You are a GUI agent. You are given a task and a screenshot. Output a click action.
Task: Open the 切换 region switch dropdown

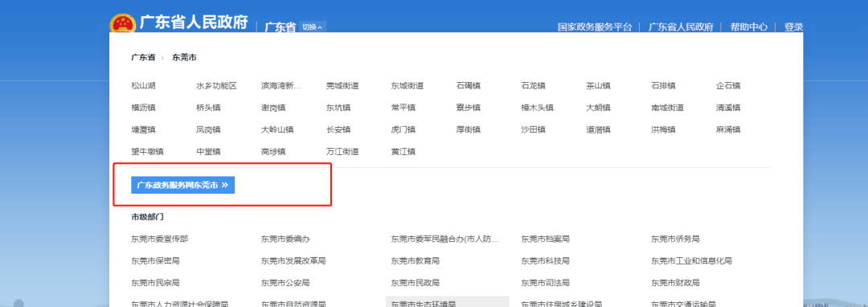pyautogui.click(x=313, y=27)
